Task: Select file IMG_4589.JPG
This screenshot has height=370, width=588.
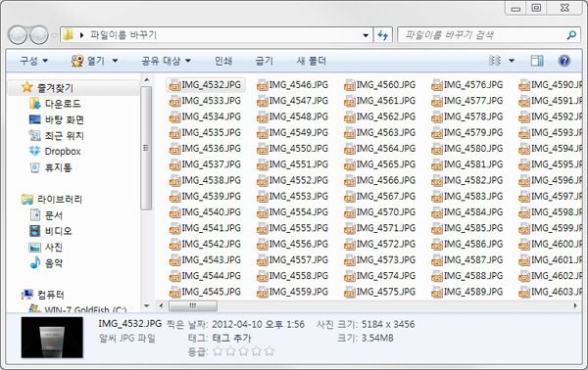Action: point(467,292)
